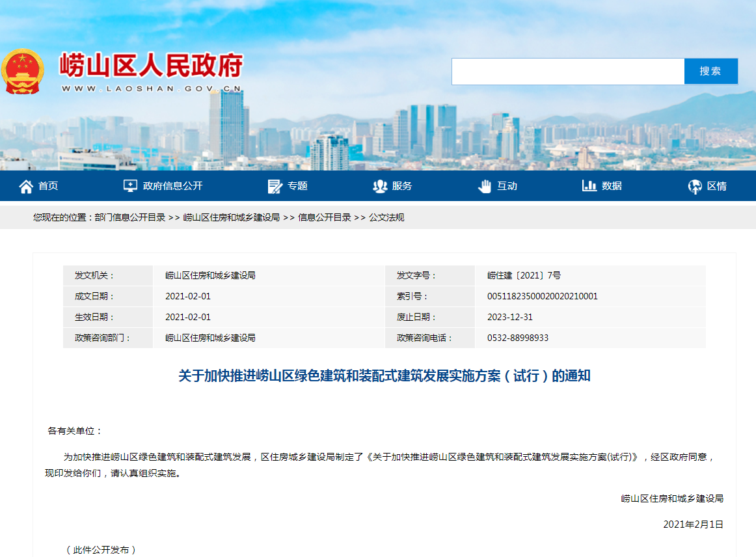Viewport: 756px width, 557px height.
Task: Open the 专题 menu item
Action: pyautogui.click(x=297, y=185)
